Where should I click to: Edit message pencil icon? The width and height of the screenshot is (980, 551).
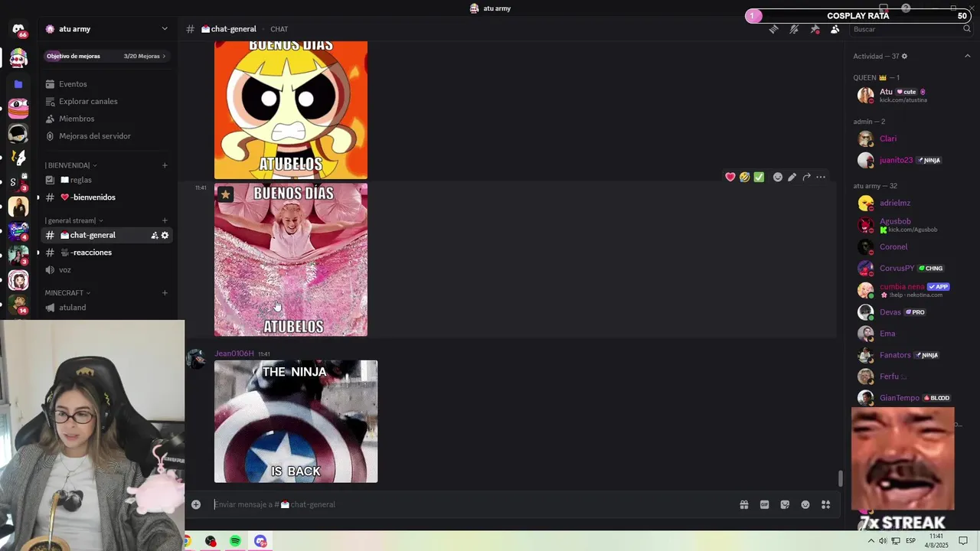(x=792, y=177)
